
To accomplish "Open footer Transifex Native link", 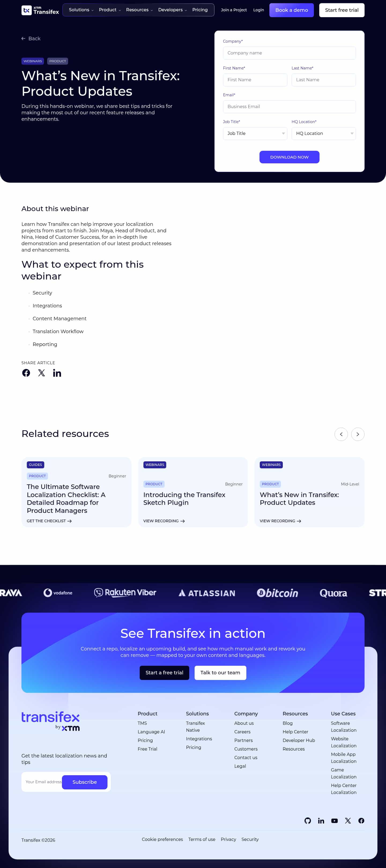I will tap(195, 726).
